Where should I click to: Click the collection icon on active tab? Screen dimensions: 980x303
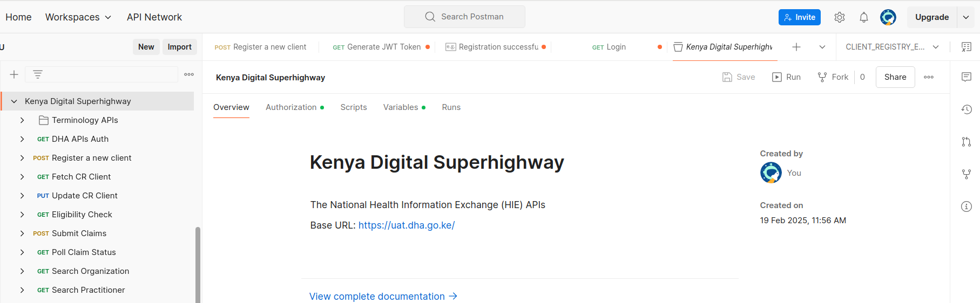[678, 47]
